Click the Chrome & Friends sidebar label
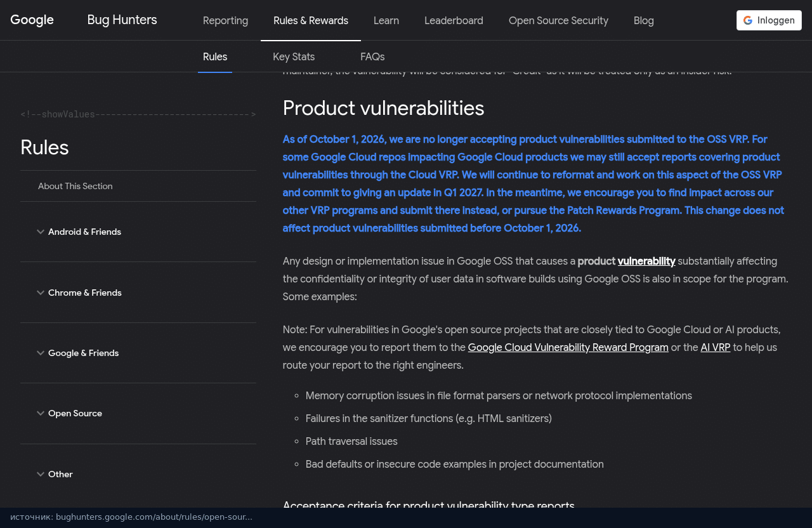Screen dimensions: 812x528 click(x=85, y=293)
